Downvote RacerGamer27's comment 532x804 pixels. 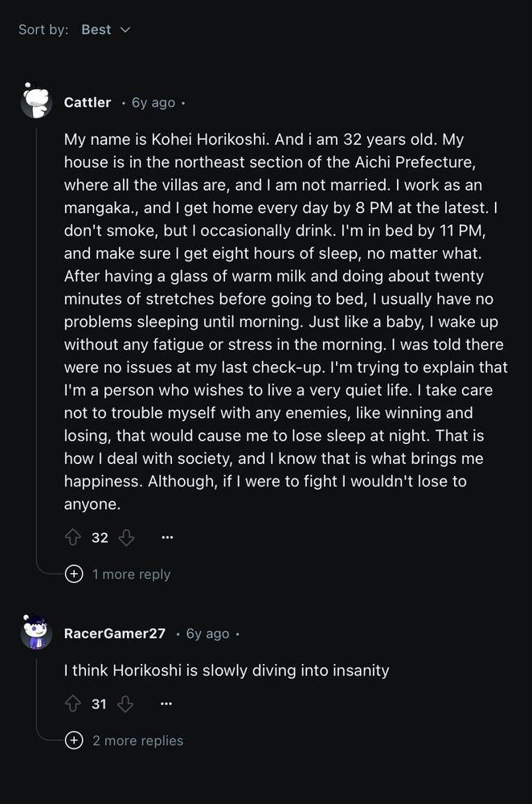pyautogui.click(x=125, y=703)
